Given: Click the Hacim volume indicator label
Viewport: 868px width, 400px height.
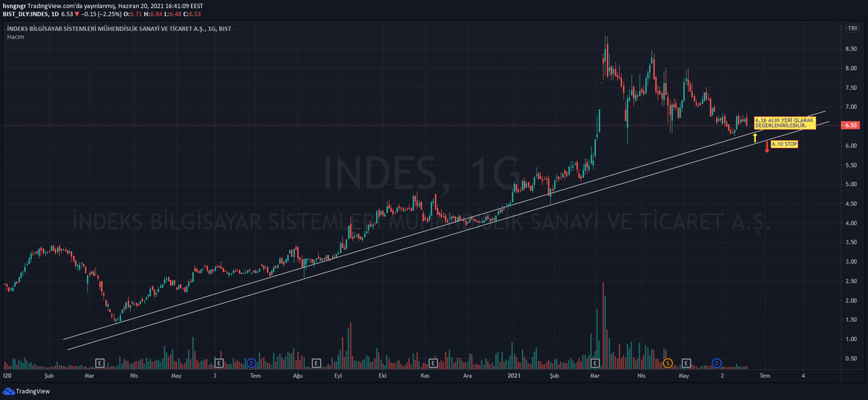Looking at the screenshot, I should tap(14, 35).
